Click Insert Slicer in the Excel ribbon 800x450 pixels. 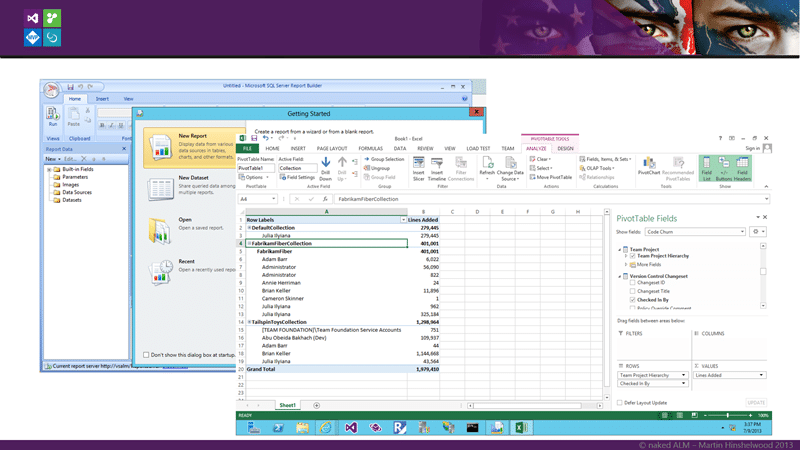pyautogui.click(x=418, y=169)
